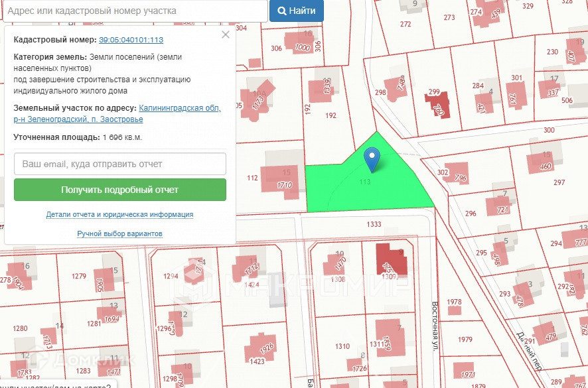
Task: Focus the address or cadastral number search field
Action: [x=135, y=11]
